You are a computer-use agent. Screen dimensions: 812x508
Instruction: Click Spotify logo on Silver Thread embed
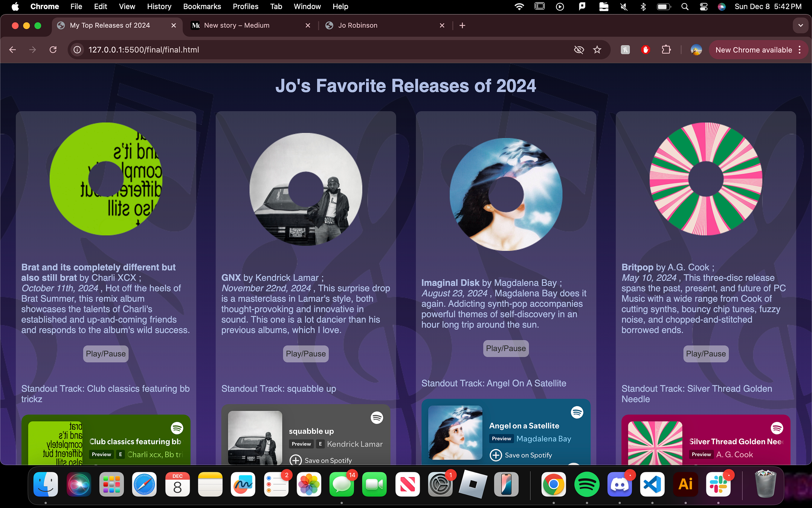point(777,428)
